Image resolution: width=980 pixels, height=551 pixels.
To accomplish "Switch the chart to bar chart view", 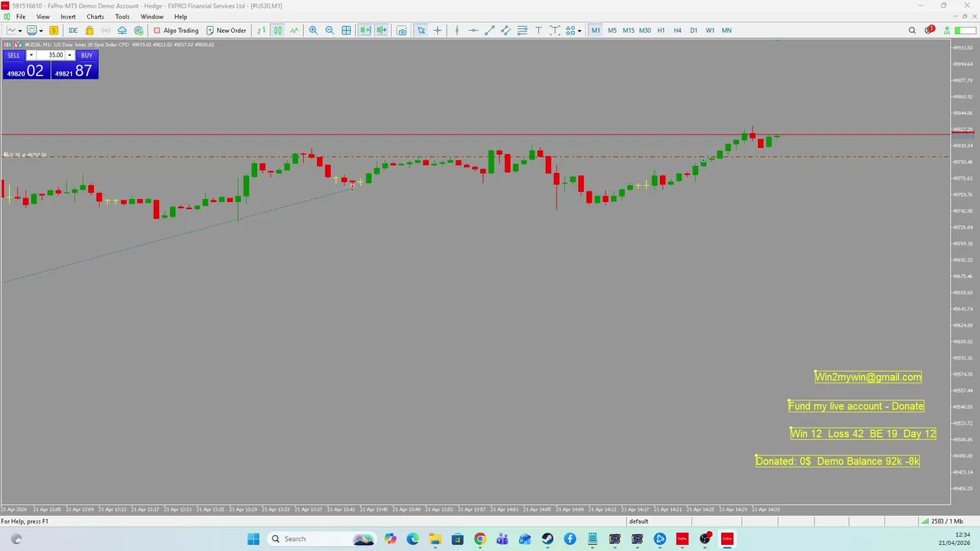I will click(x=261, y=31).
